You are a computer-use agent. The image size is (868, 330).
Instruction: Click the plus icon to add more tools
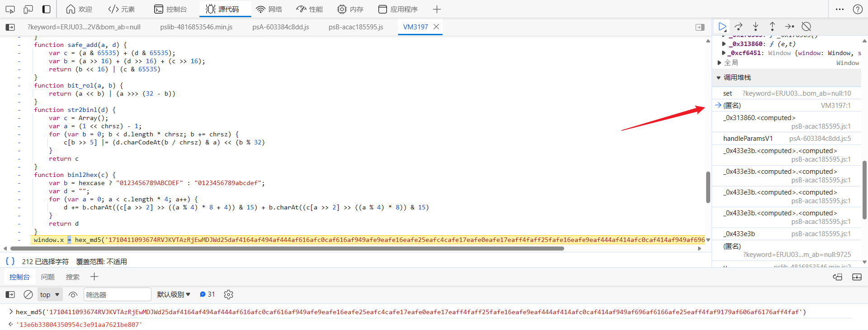tap(437, 9)
